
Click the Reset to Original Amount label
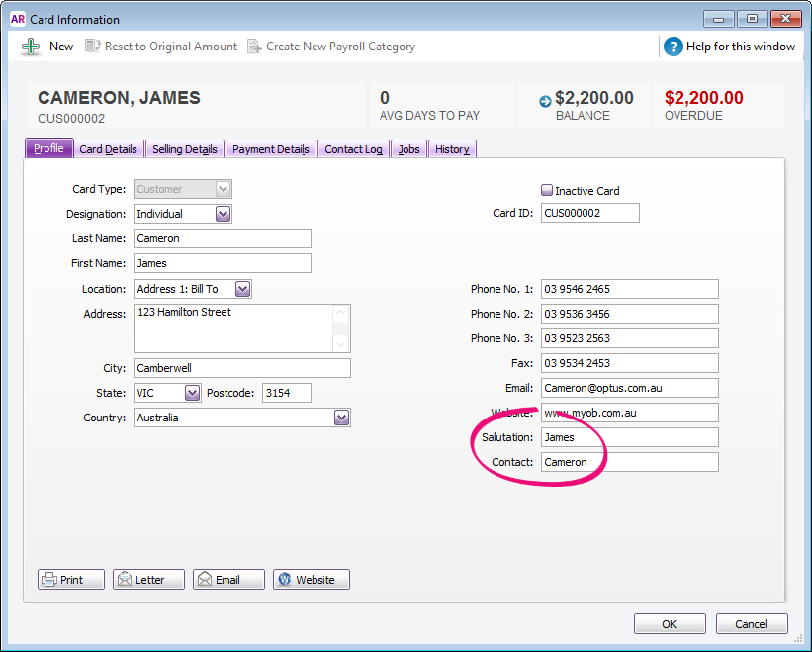(x=171, y=47)
